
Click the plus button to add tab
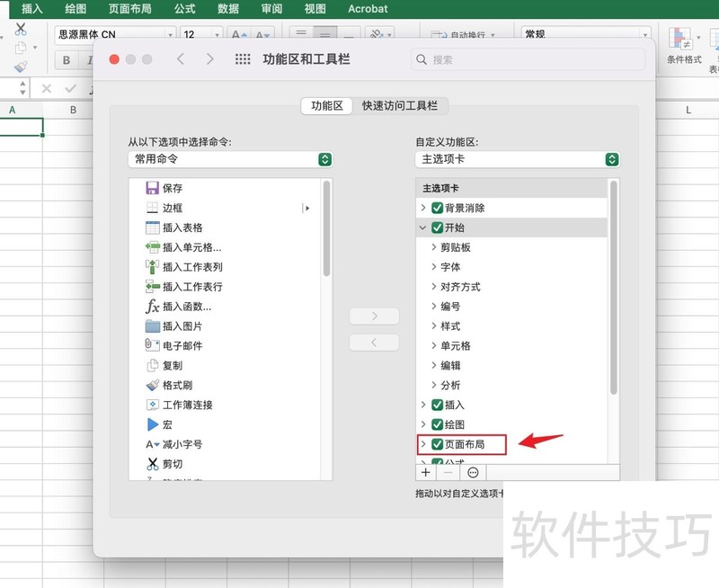point(426,472)
